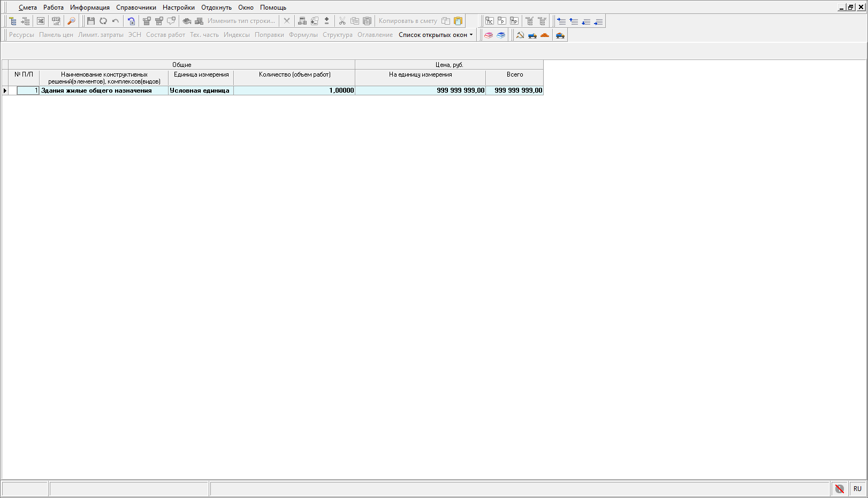
Task: Click the yellow clipboard paste icon
Action: tap(458, 21)
